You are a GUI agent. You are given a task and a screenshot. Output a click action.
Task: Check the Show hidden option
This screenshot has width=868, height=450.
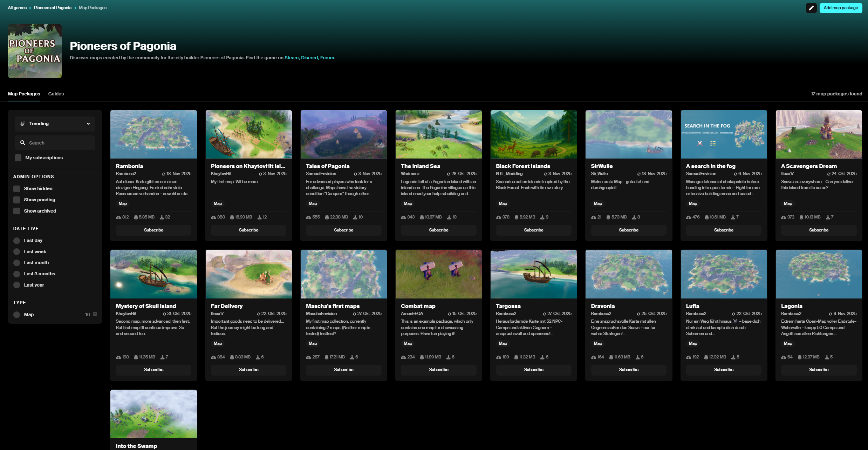coord(17,189)
